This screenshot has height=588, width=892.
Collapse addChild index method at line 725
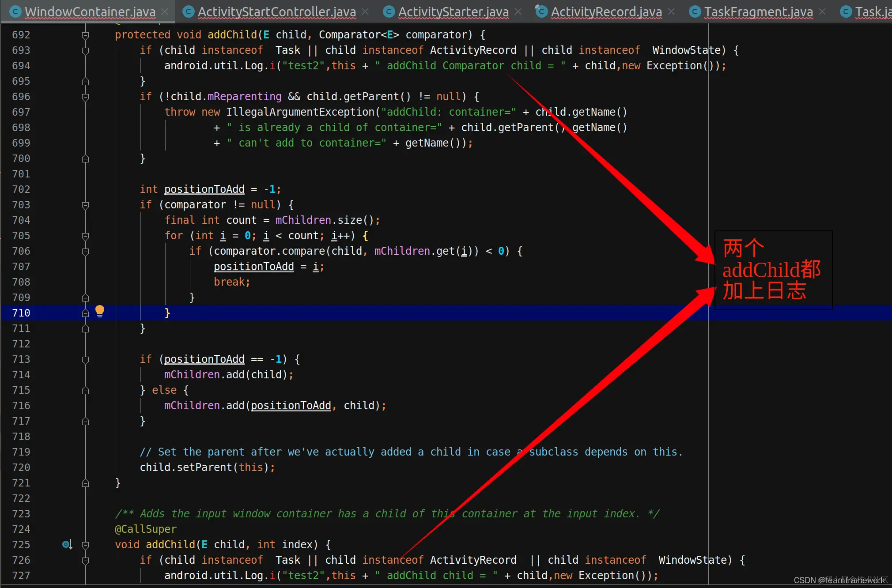click(x=86, y=545)
